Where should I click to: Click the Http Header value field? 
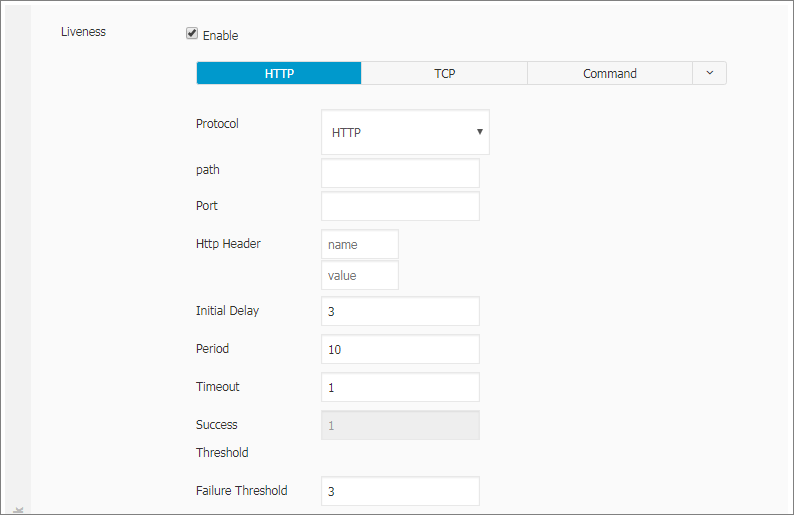coord(360,275)
